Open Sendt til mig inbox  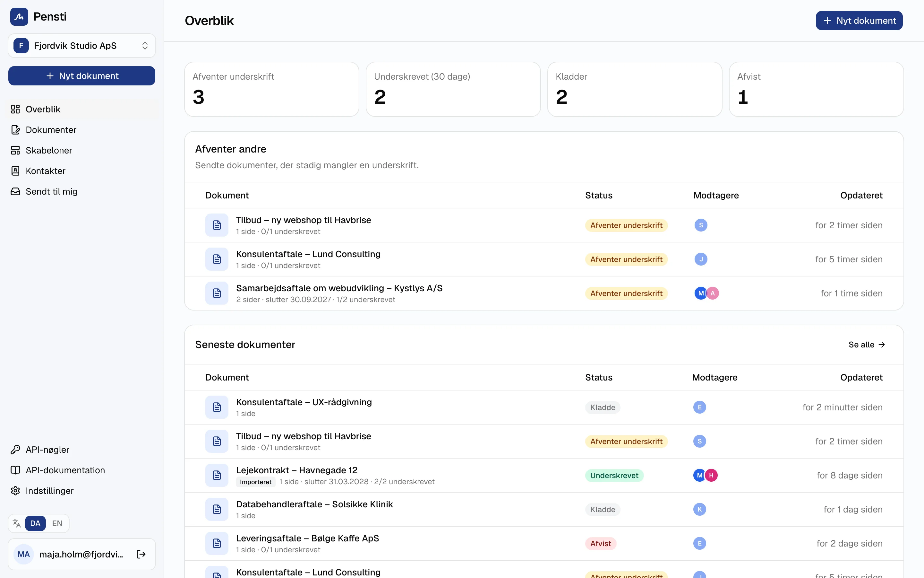pyautogui.click(x=82, y=191)
